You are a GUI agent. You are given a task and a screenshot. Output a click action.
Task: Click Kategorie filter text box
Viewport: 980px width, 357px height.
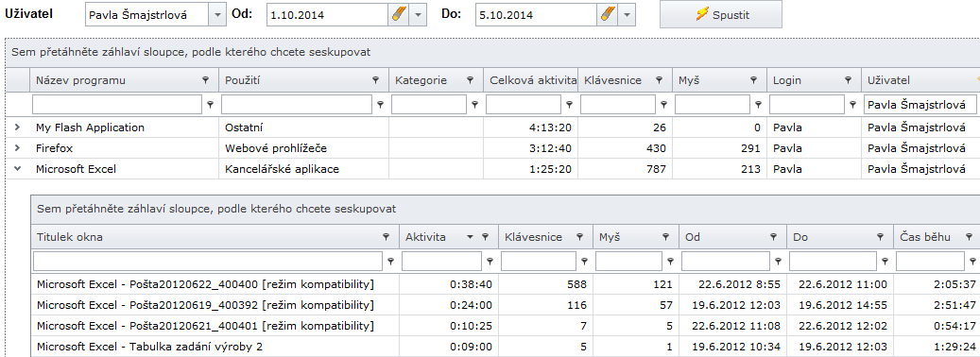429,105
